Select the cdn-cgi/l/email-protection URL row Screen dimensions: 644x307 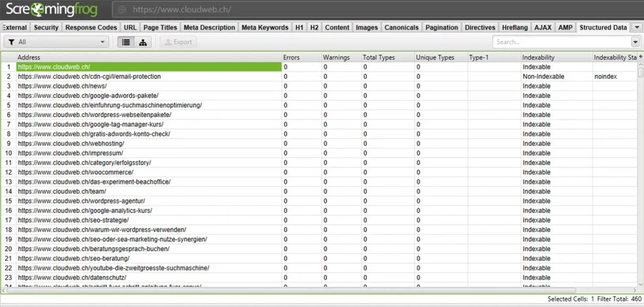(x=148, y=77)
